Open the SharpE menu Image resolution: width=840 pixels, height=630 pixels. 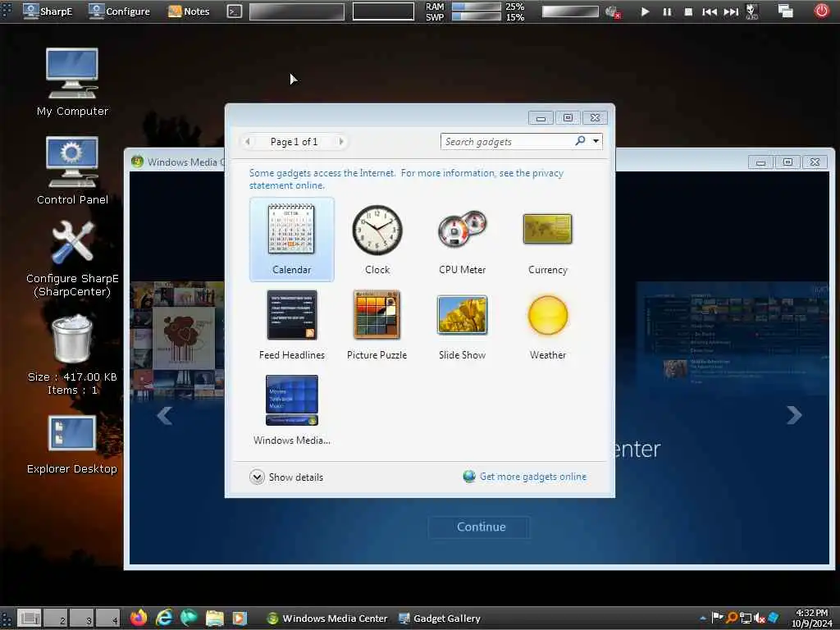(x=47, y=11)
